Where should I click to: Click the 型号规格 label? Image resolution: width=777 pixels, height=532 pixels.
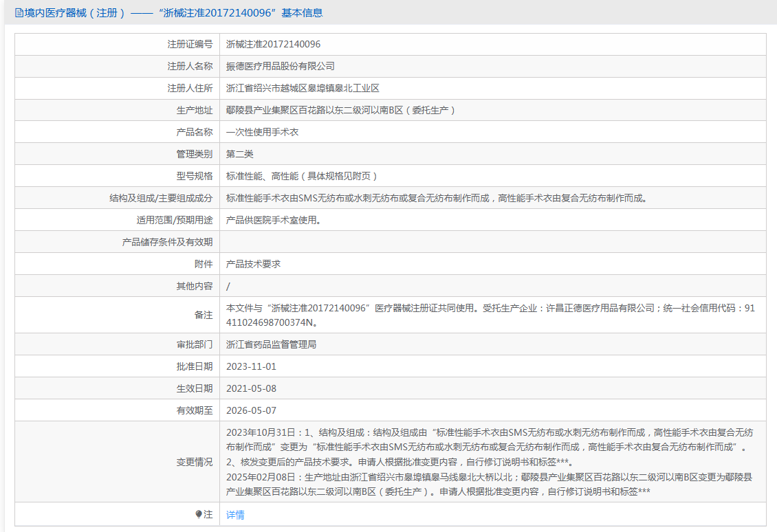click(194, 176)
